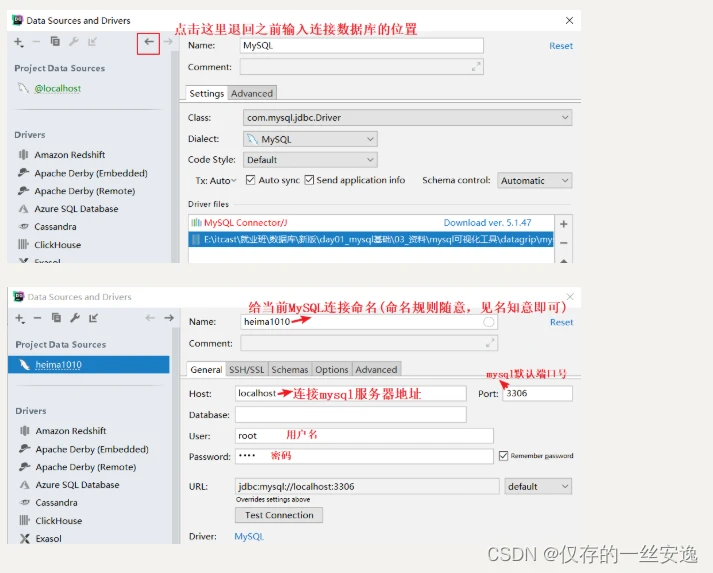The height and width of the screenshot is (573, 713).
Task: Open the Class dropdown com.mysql.jdbc.Driver
Action: [407, 118]
